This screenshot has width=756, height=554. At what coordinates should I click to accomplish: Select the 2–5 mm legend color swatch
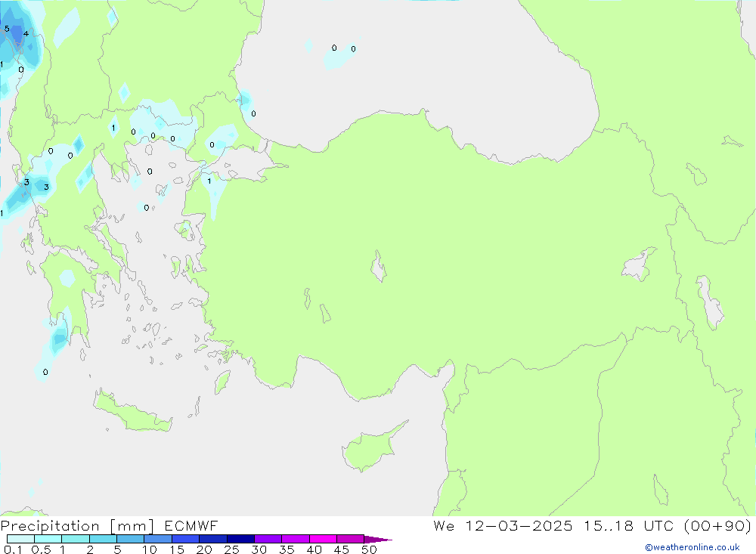103,539
